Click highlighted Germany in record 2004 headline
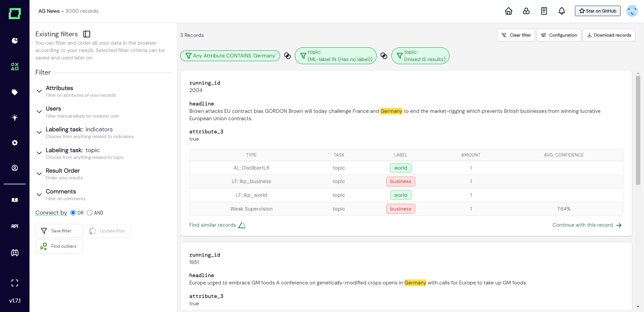 (x=391, y=111)
